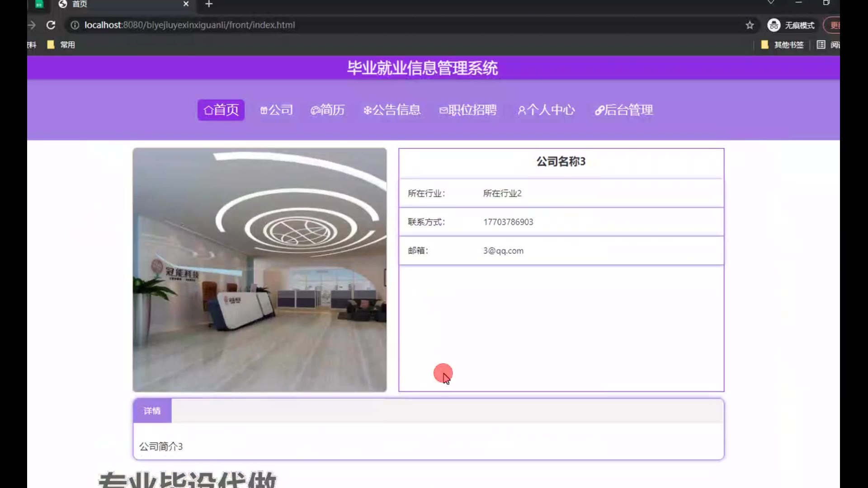Click the bookmark star icon
The width and height of the screenshot is (868, 488).
(750, 25)
